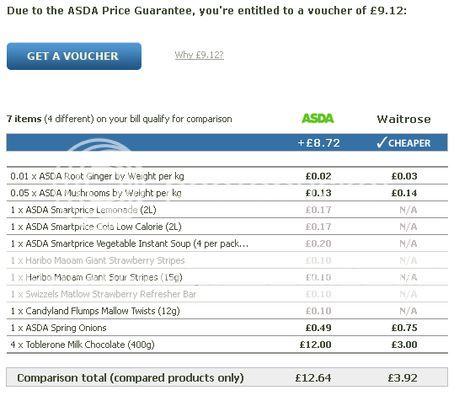Click the GET A VOUCHER button
Screen dimensions: 454x401
(x=74, y=56)
